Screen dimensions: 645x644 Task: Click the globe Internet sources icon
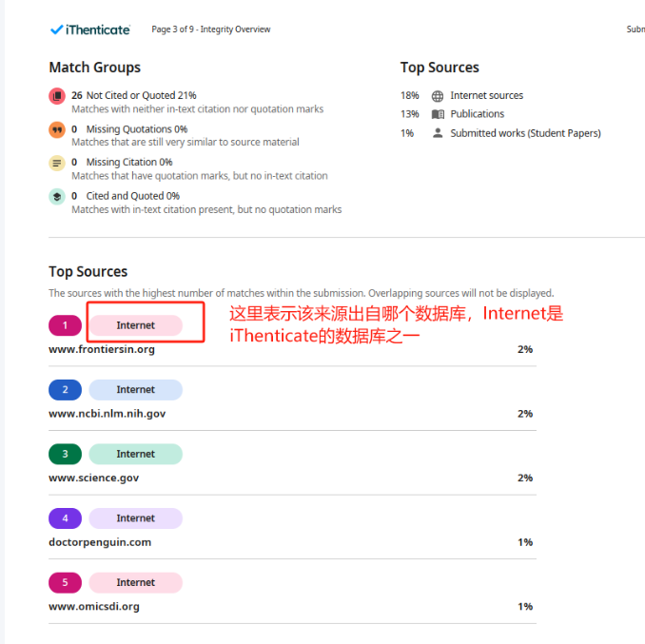[438, 96]
